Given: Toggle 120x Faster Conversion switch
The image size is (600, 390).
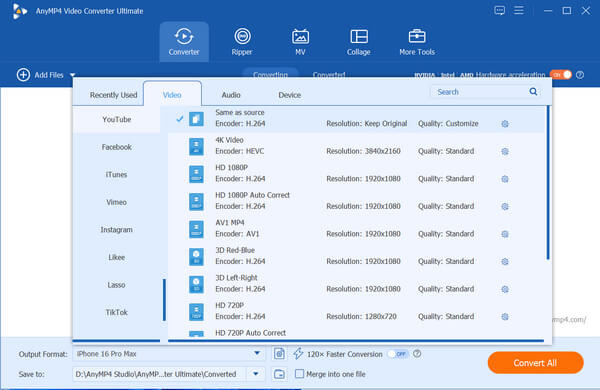Looking at the screenshot, I should pyautogui.click(x=398, y=354).
